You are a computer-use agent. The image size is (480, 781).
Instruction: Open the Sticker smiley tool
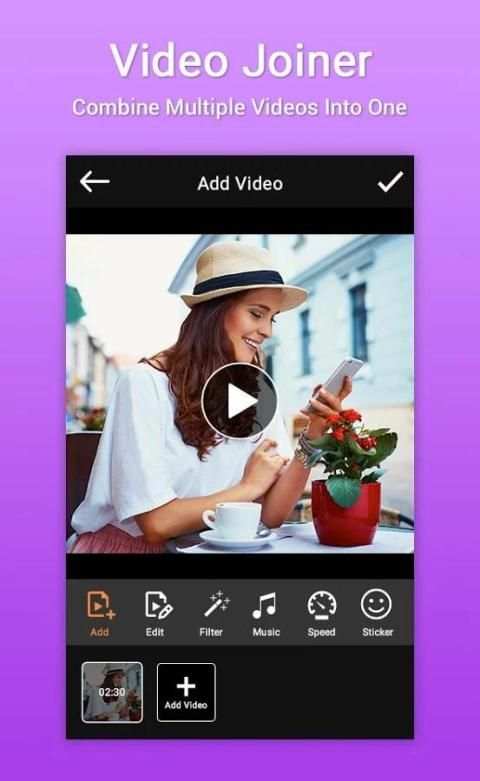click(x=377, y=613)
